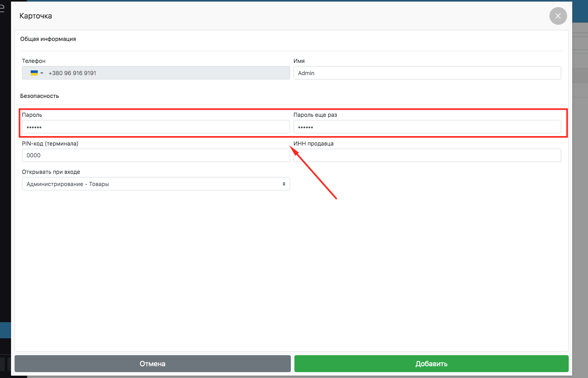Click the Общая информация section heading

48,39
